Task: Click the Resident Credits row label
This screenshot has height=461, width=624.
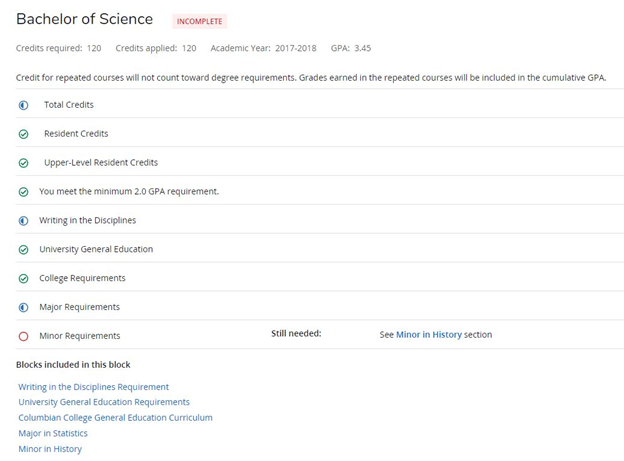Action: 76,134
